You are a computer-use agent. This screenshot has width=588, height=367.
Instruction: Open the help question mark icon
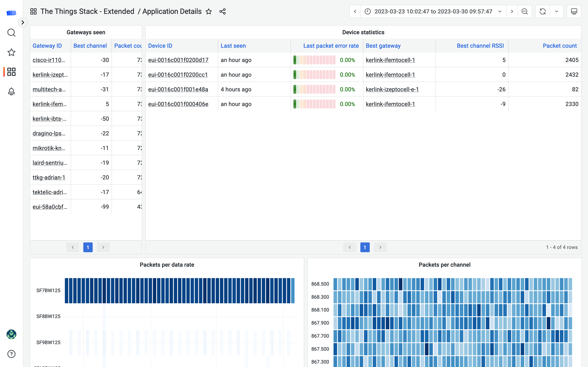[11, 354]
